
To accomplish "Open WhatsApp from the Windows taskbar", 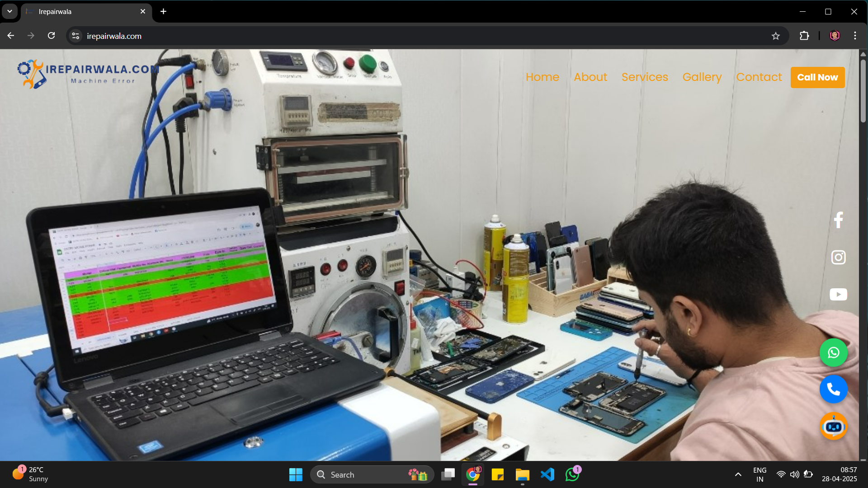I will (572, 474).
